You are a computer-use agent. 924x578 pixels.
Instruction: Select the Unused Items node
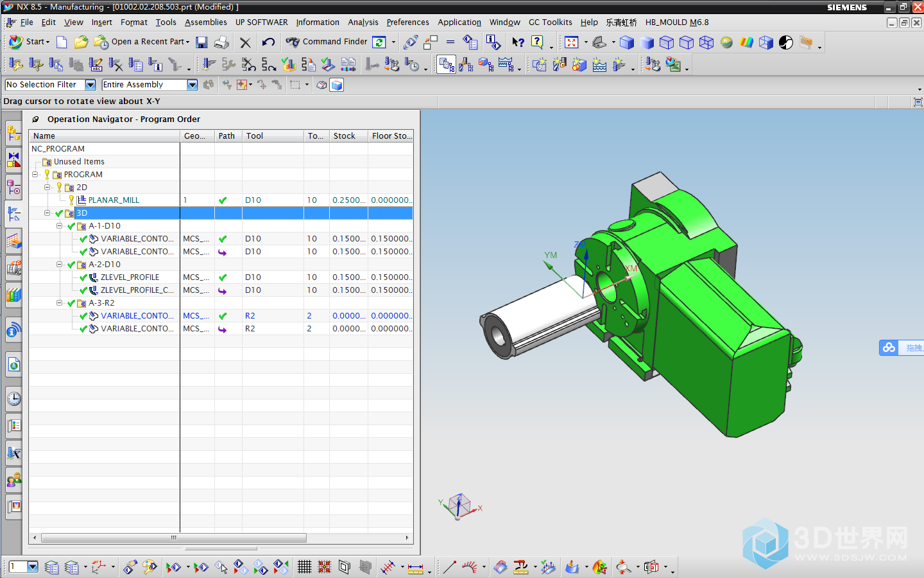(x=79, y=161)
